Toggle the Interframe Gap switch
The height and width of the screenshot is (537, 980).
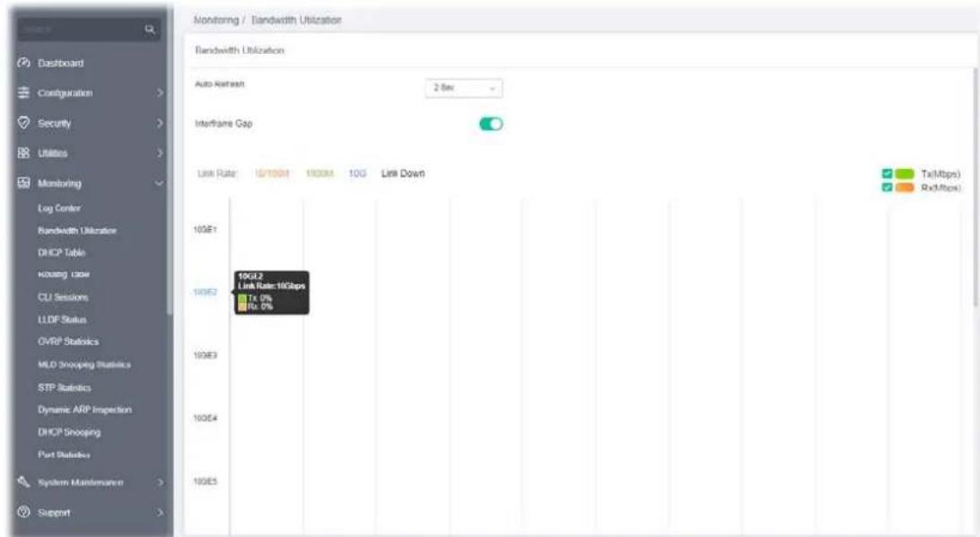pyautogui.click(x=491, y=124)
